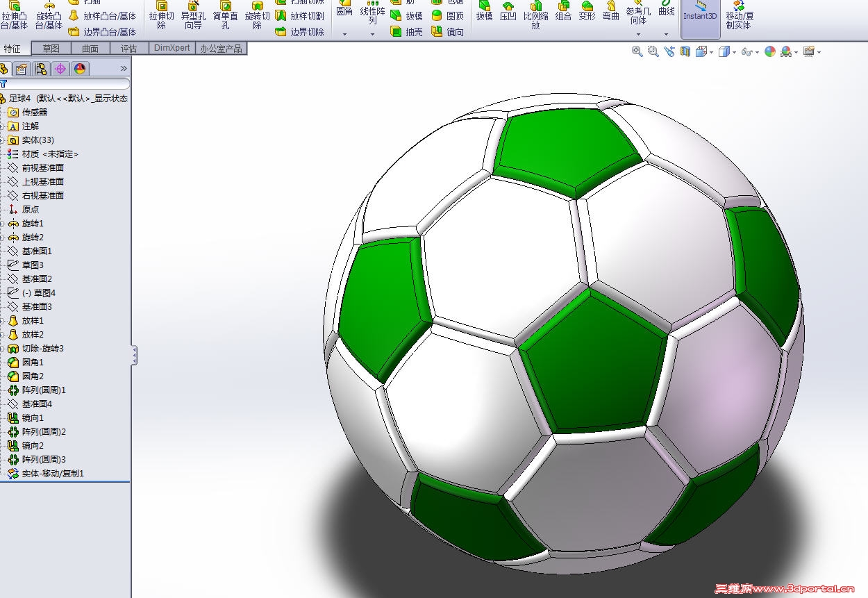Select the 圆角 fillet tool
This screenshot has height=598, width=868.
coord(344,10)
